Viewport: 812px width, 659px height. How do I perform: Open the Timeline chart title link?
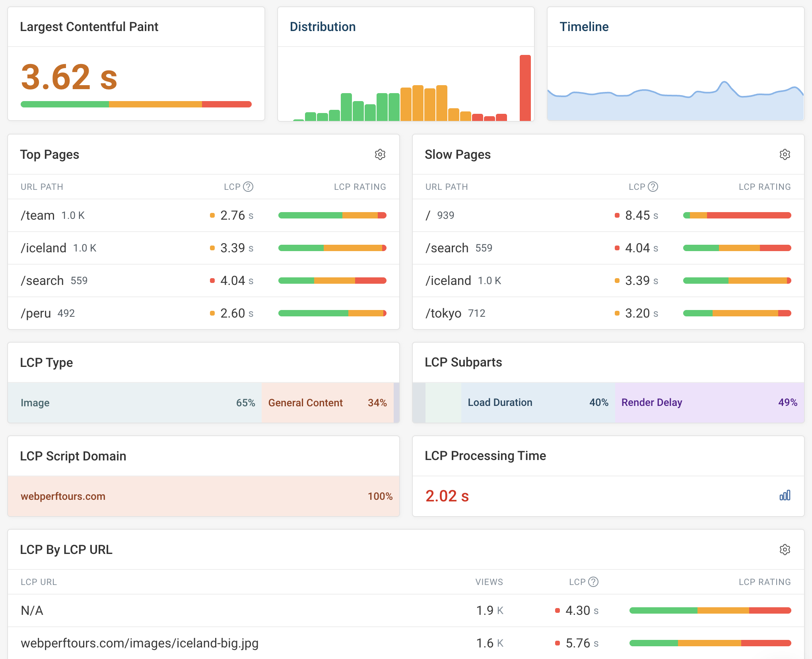[x=584, y=27]
